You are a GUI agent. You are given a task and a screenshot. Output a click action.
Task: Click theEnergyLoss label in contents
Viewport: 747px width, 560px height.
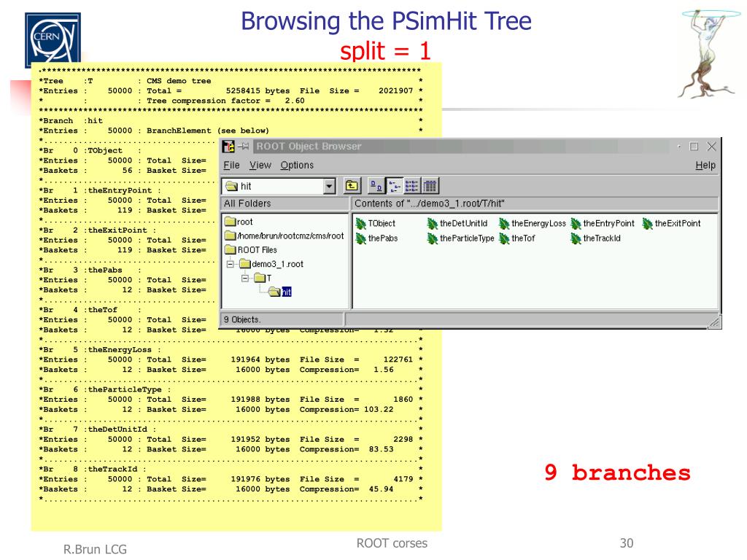(538, 223)
